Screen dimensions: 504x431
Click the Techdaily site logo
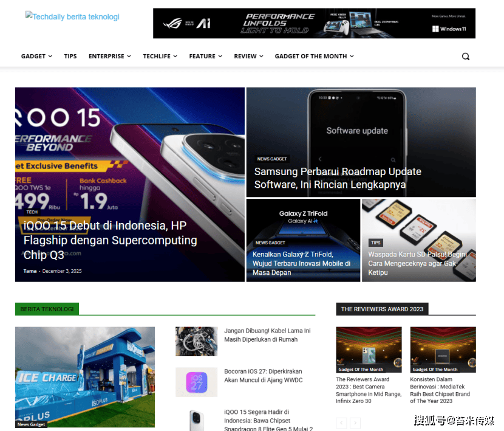[72, 17]
